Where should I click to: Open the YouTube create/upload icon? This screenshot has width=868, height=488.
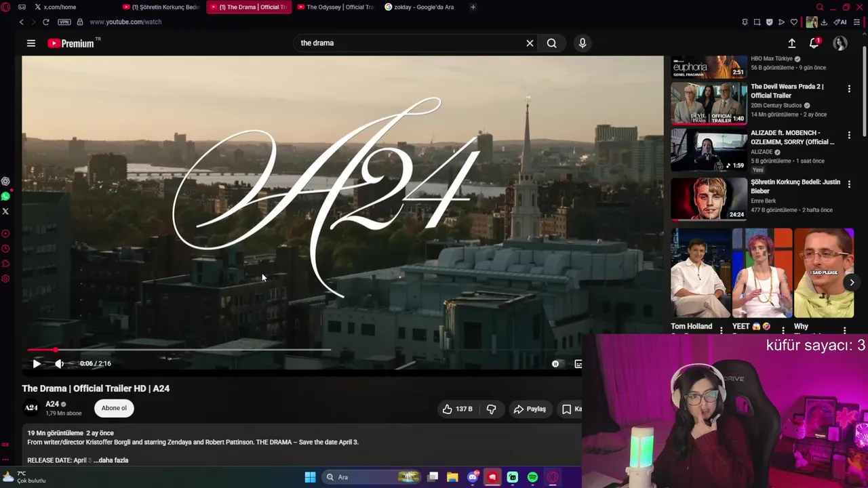pos(791,43)
